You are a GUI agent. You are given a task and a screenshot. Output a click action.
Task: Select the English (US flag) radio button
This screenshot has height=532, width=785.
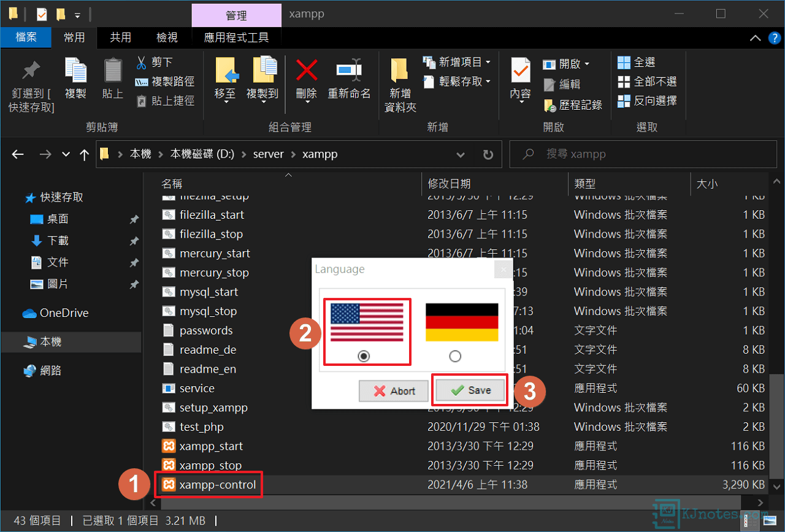click(x=364, y=356)
